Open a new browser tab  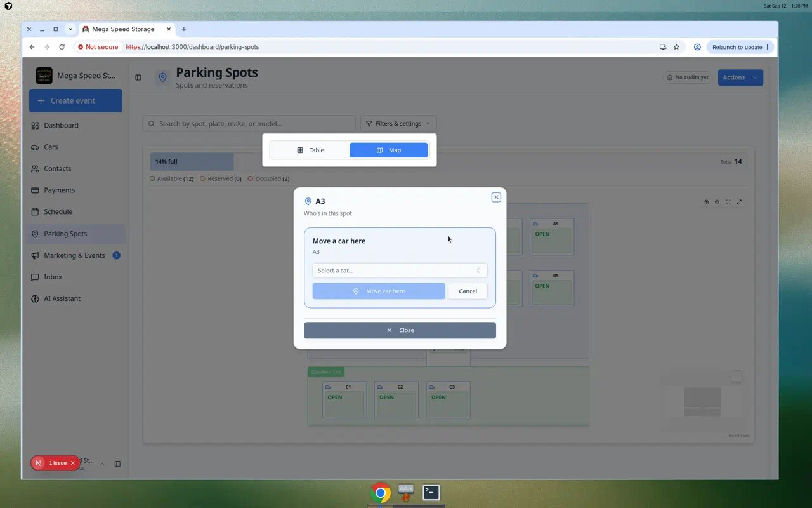pos(184,29)
